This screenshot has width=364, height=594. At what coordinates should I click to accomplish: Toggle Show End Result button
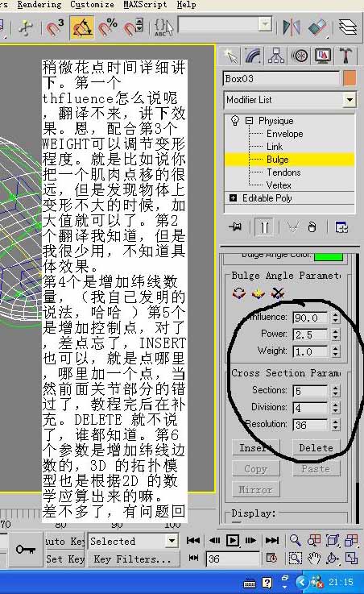pos(265,227)
